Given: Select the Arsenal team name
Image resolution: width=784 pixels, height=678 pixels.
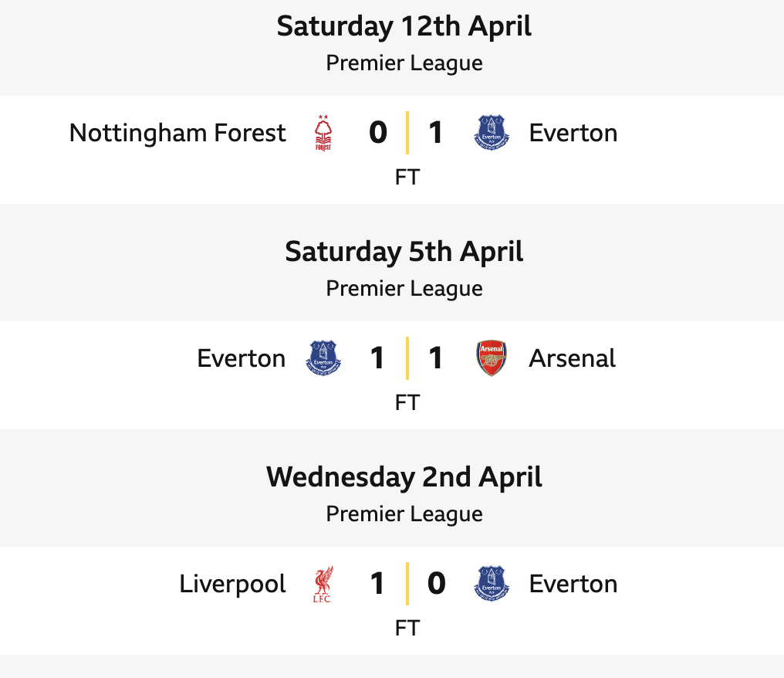Looking at the screenshot, I should [x=572, y=358].
